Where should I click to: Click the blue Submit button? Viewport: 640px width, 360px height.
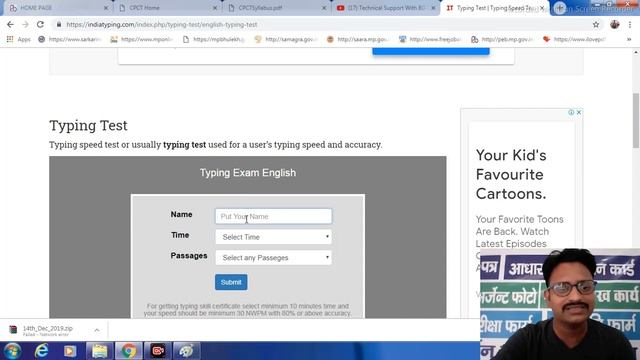tap(231, 282)
